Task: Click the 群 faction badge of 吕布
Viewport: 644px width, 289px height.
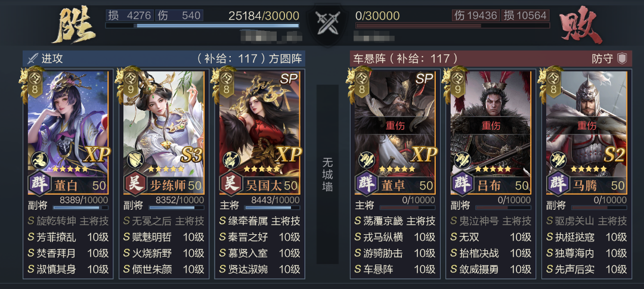Action: pyautogui.click(x=462, y=183)
